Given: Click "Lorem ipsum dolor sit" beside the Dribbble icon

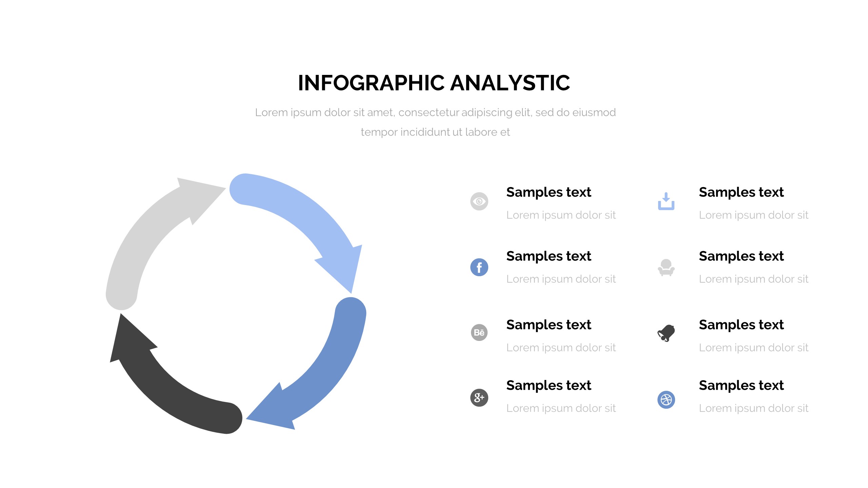Looking at the screenshot, I should 753,408.
